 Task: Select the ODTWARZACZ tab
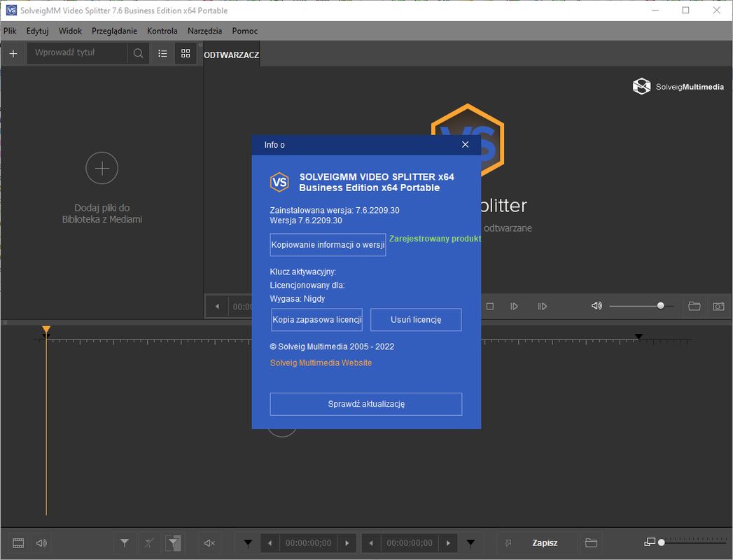[x=232, y=55]
